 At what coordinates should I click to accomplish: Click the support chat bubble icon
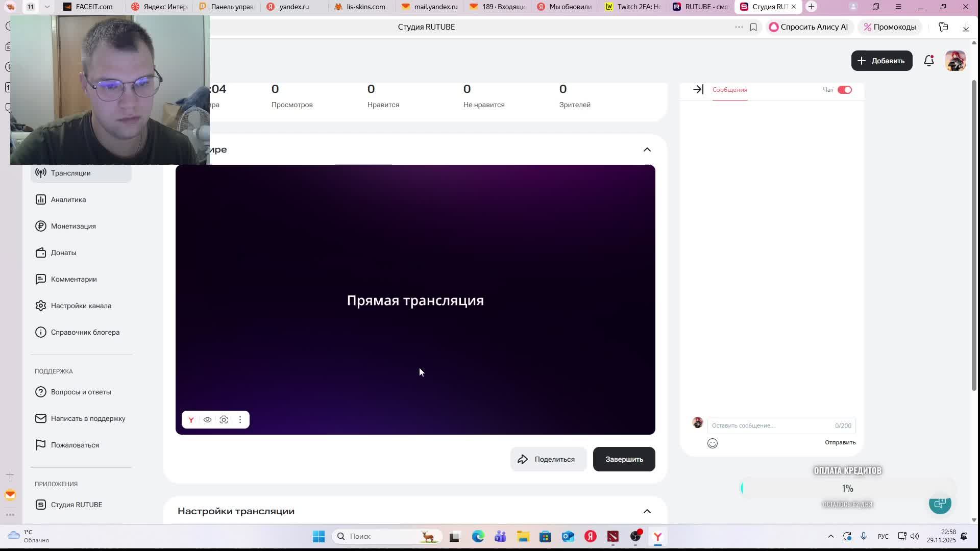940,504
